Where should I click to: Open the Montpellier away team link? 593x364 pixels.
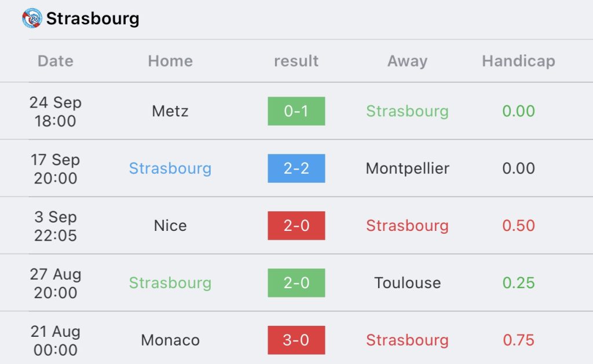407,168
